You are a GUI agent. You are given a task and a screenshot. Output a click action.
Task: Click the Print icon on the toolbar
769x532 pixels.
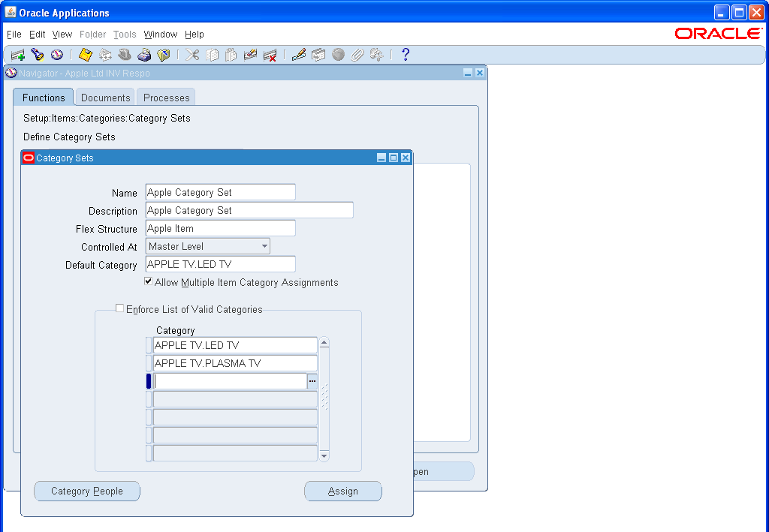click(144, 54)
